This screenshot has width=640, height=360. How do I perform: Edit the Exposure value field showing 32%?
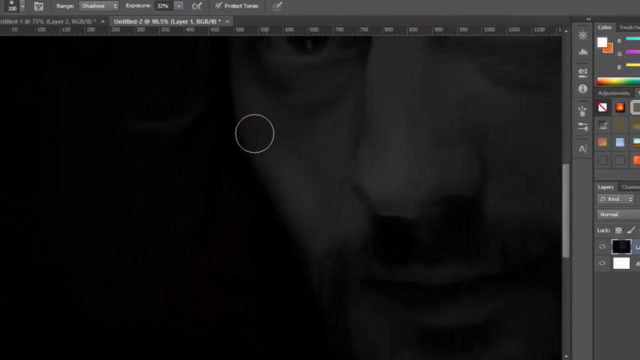[x=163, y=6]
